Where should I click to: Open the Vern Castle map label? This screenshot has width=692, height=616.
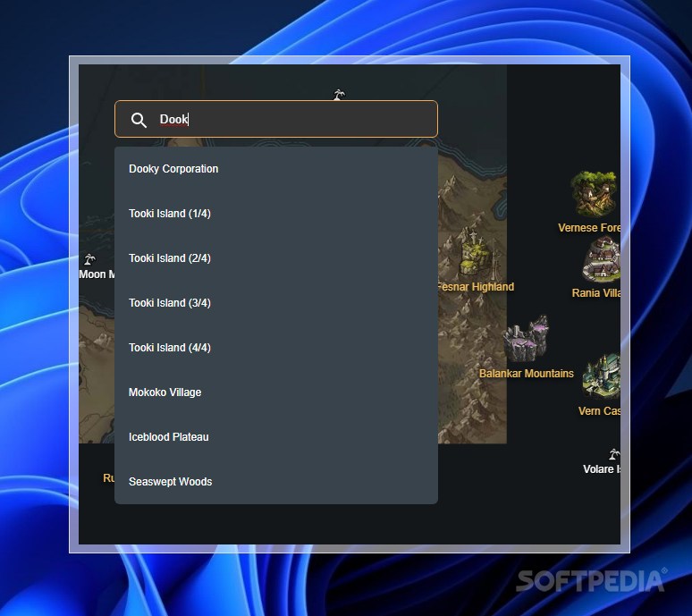point(599,410)
